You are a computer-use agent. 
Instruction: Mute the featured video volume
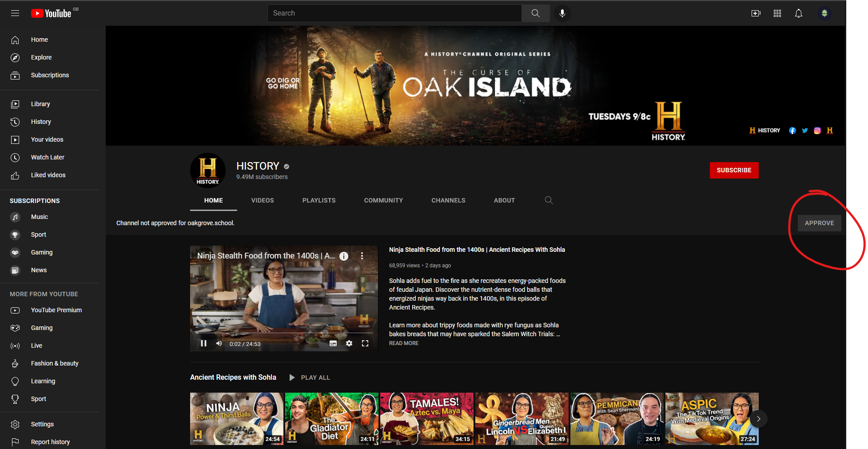click(x=219, y=343)
